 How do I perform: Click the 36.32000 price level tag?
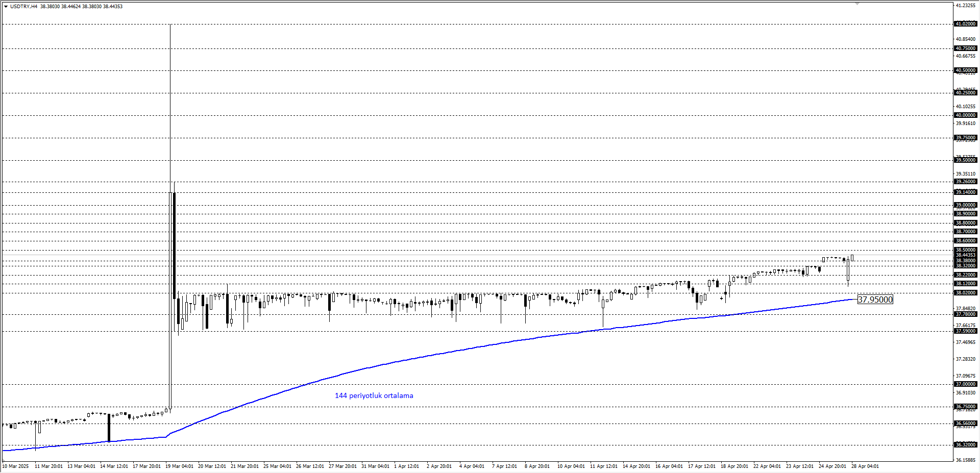click(x=966, y=445)
